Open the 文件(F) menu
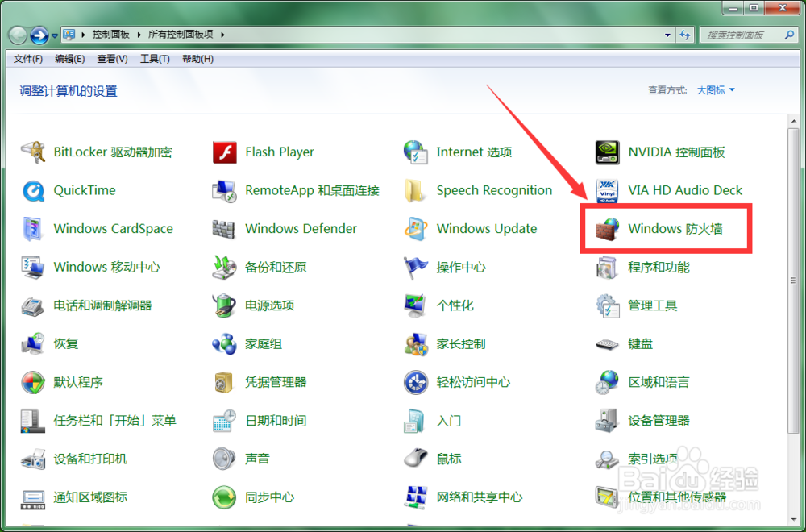 point(27,59)
